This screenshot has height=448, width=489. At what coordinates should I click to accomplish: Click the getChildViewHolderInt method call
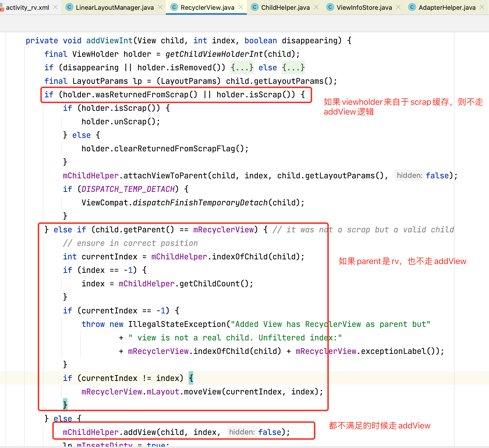(x=214, y=54)
